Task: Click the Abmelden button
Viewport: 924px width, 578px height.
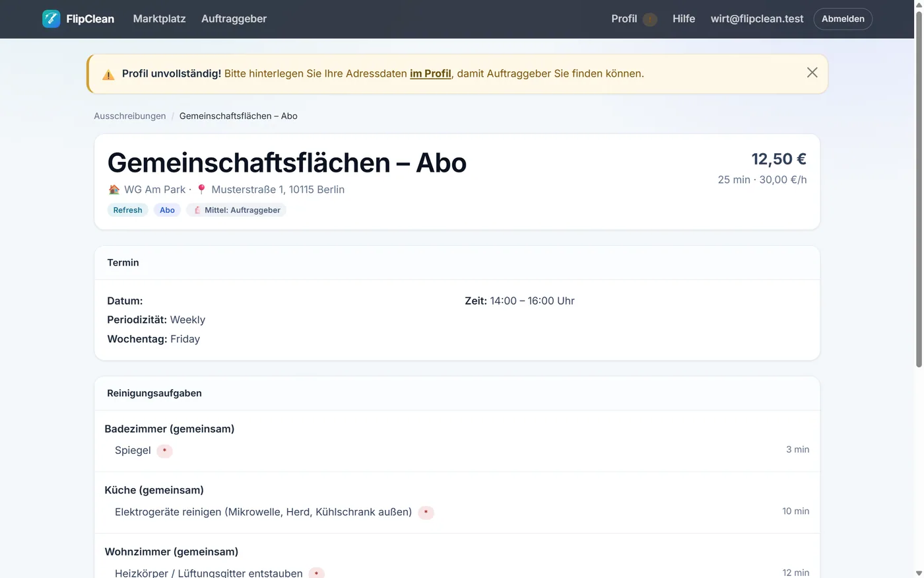Action: pyautogui.click(x=843, y=18)
